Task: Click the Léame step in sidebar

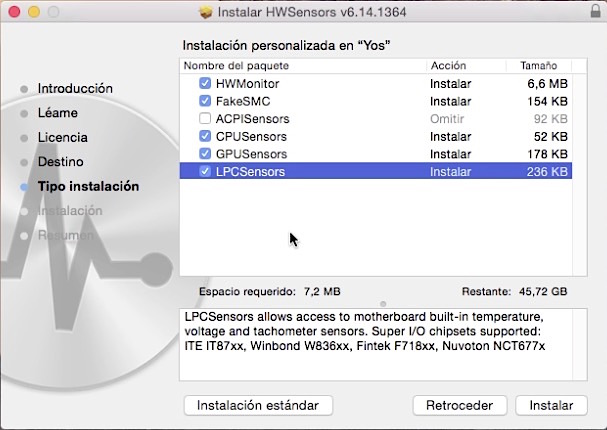Action: [58, 113]
